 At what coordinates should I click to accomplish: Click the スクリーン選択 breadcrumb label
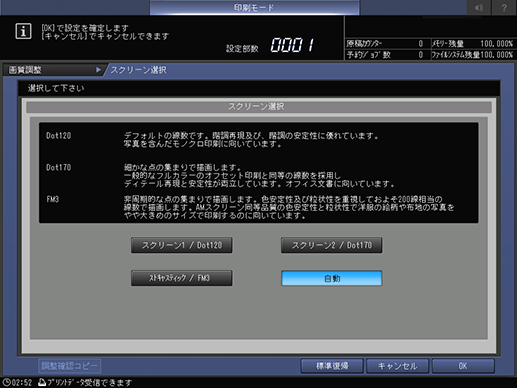[x=139, y=70]
